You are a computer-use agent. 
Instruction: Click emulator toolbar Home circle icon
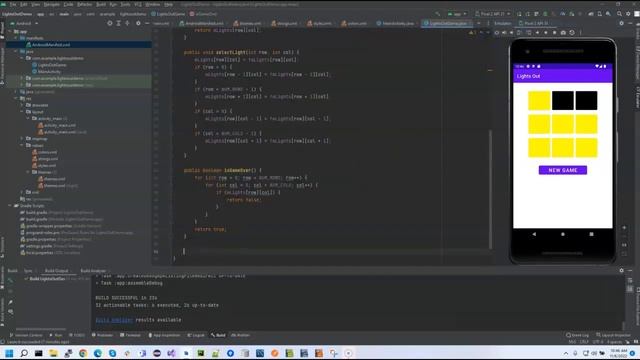click(546, 32)
